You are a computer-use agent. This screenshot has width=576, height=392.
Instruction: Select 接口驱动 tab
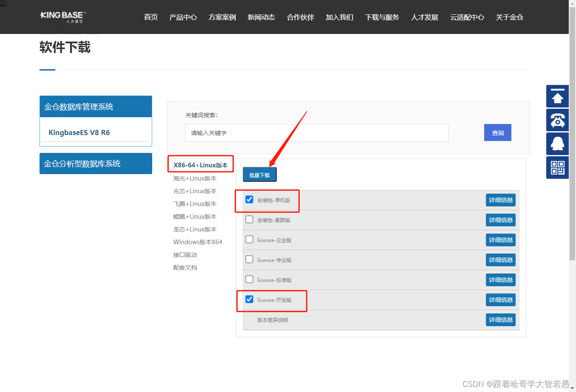click(x=185, y=255)
